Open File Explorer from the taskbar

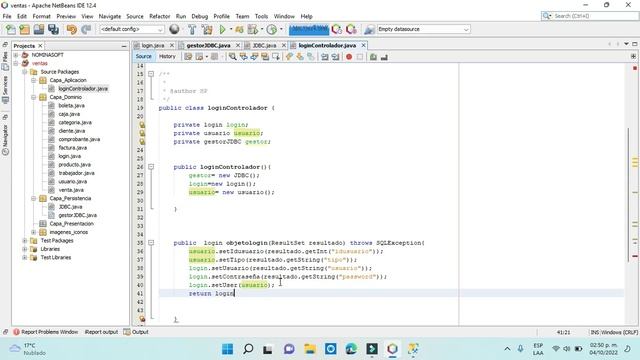point(310,349)
